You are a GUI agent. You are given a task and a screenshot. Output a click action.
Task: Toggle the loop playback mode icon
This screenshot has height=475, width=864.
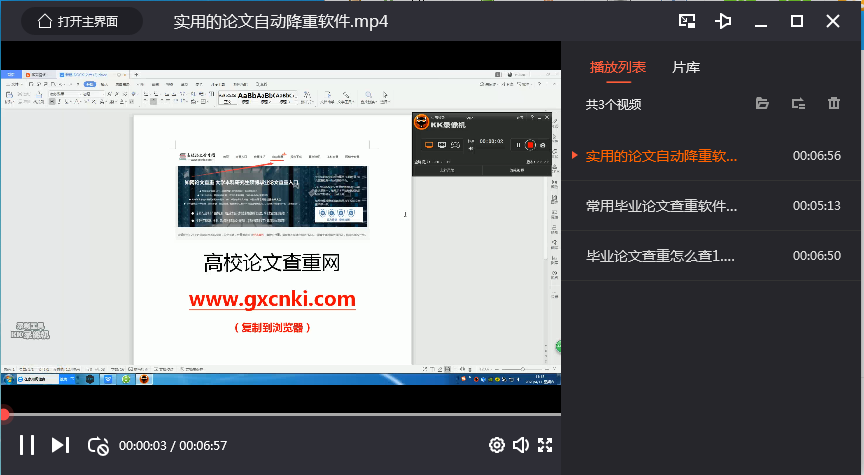[98, 445]
